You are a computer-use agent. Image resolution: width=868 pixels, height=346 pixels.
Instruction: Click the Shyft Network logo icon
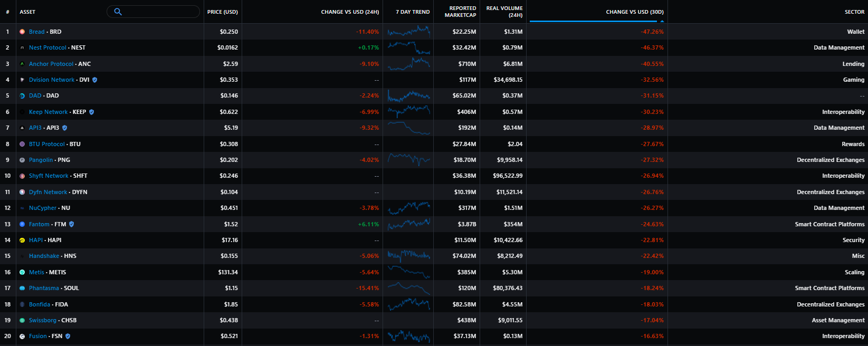click(22, 176)
